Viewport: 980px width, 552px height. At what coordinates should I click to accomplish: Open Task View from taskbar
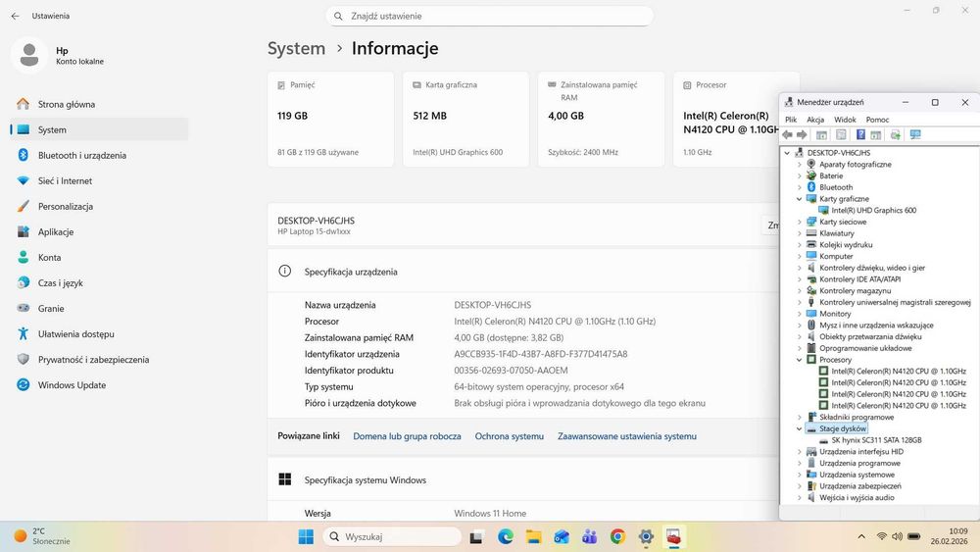tap(477, 536)
